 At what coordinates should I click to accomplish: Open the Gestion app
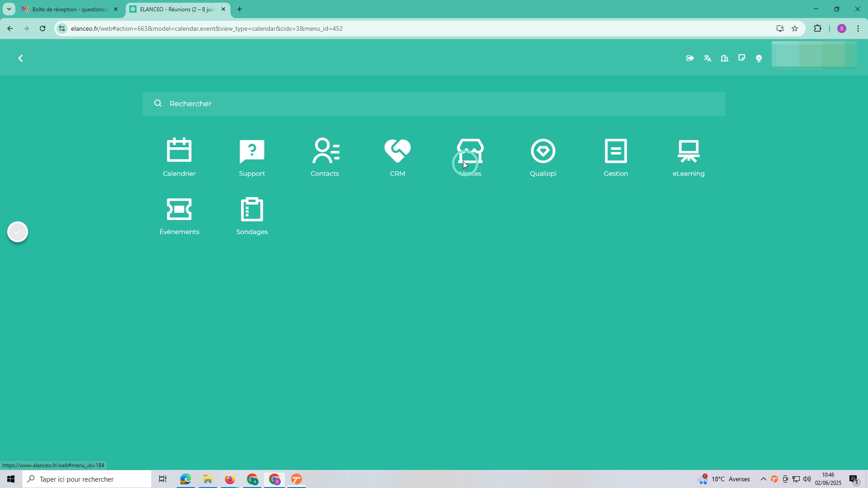coord(616,157)
